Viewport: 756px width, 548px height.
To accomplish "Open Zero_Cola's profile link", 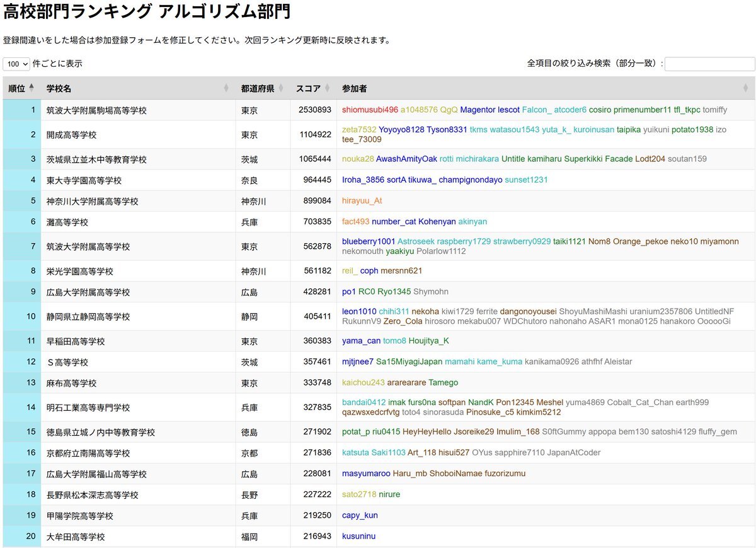I will (x=403, y=321).
